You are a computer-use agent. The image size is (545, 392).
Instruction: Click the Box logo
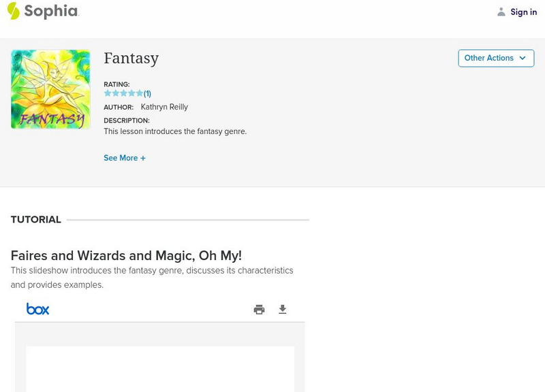tap(38, 309)
